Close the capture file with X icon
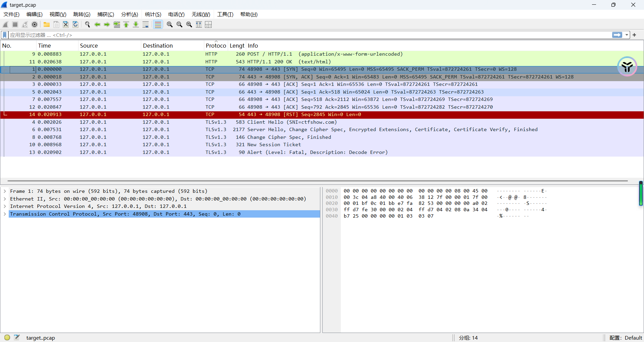 pyautogui.click(x=66, y=24)
